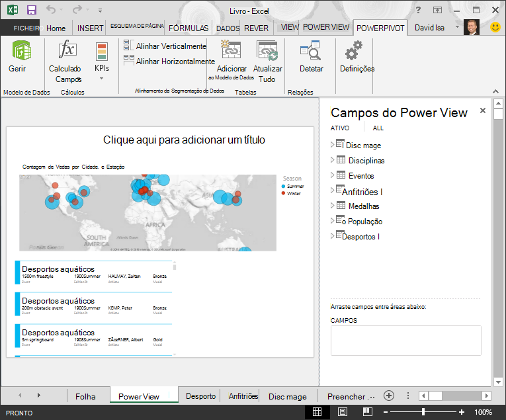
Task: Switch to ESQUEMA DE PÁGINA tab
Action: pyautogui.click(x=137, y=26)
